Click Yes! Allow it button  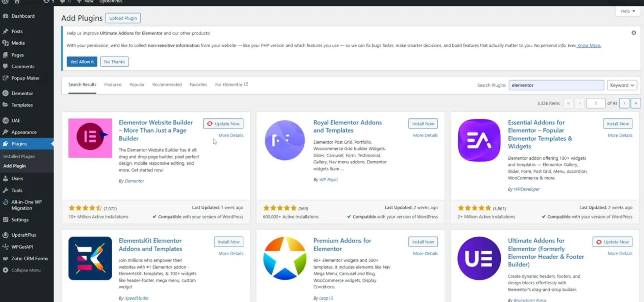coord(82,62)
